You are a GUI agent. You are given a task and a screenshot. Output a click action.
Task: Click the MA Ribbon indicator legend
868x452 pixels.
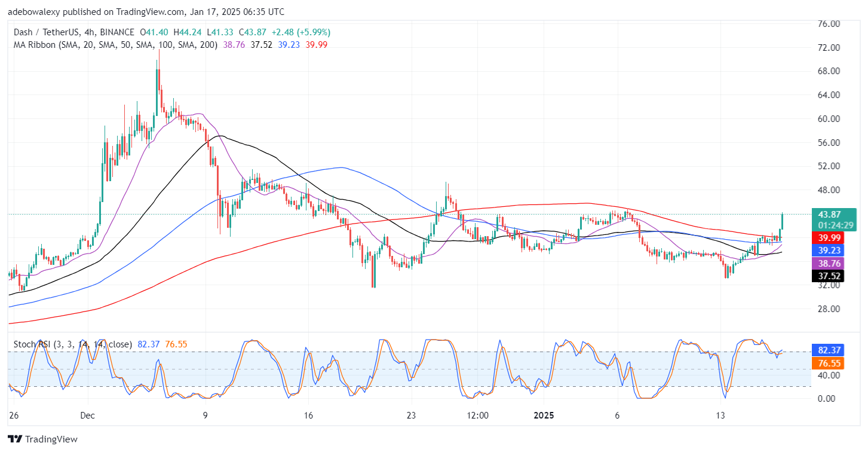[x=116, y=44]
